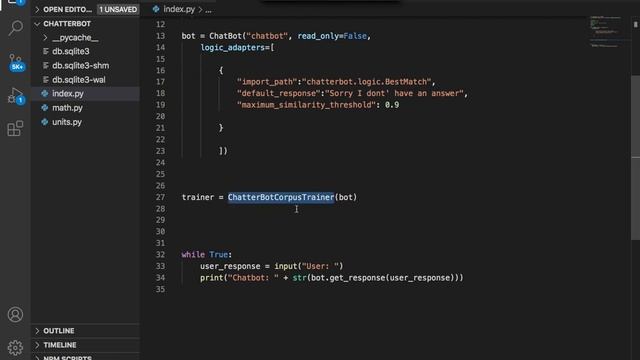640x360 pixels.
Task: Click line number 13 in gutter
Action: [x=160, y=36]
